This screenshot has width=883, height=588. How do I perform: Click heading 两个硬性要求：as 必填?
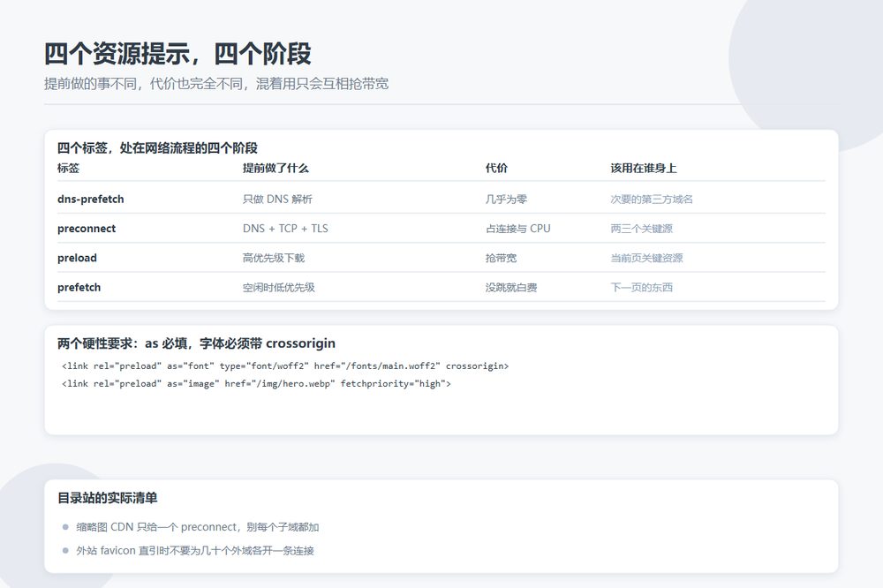coord(197,343)
